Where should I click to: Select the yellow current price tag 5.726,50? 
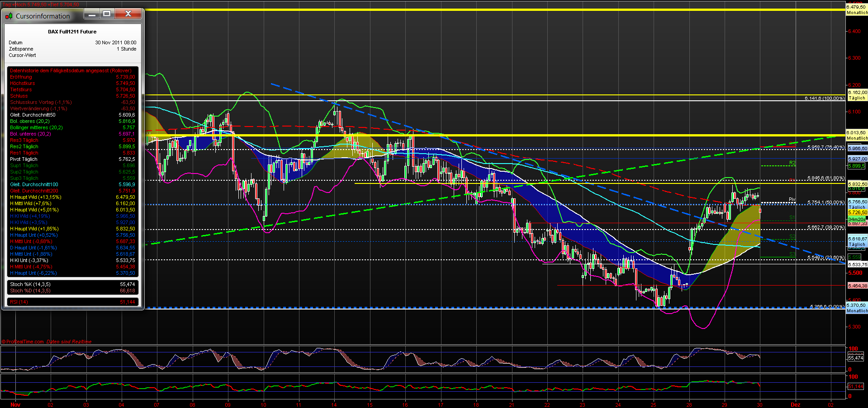(856, 211)
